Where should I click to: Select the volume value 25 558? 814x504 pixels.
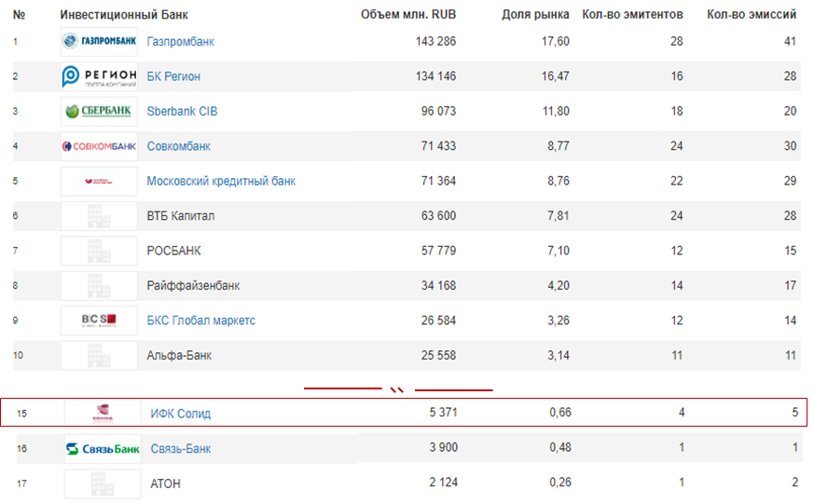tap(438, 355)
